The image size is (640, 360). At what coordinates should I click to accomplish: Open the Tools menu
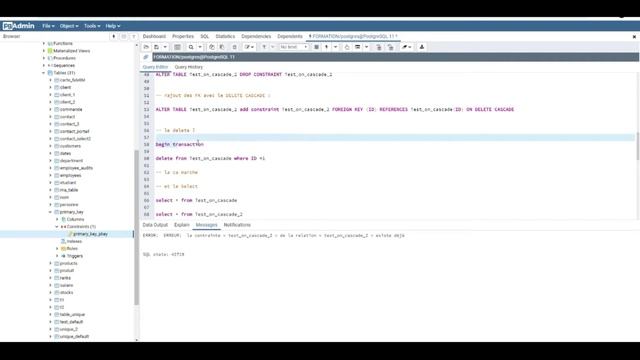pos(92,26)
